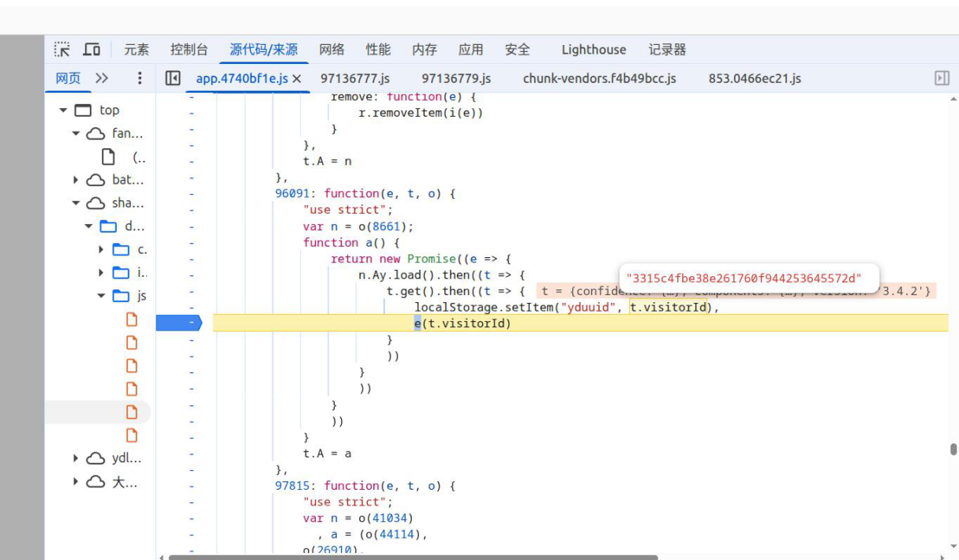This screenshot has width=959, height=560.
Task: Expand the c. folder arrow
Action: (x=101, y=250)
